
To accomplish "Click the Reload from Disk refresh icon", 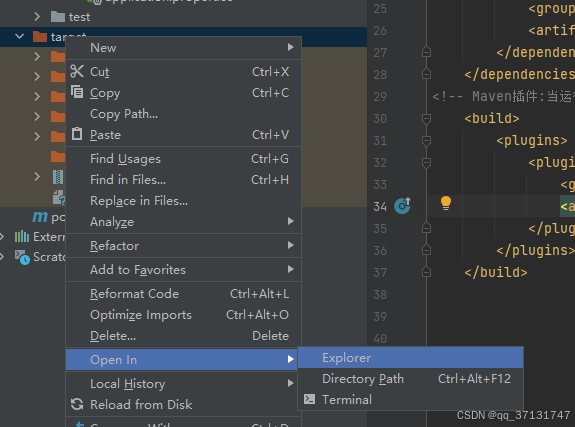I will tap(77, 404).
